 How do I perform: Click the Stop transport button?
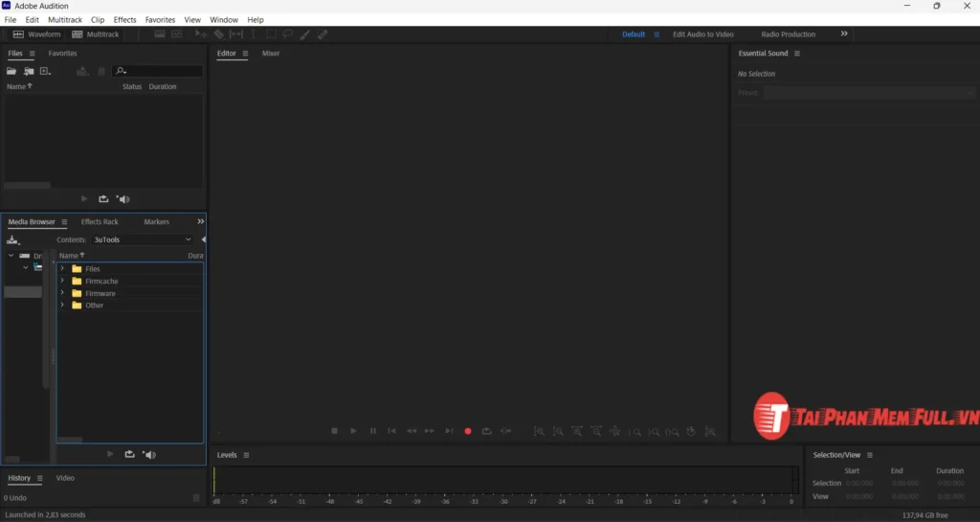coord(334,431)
